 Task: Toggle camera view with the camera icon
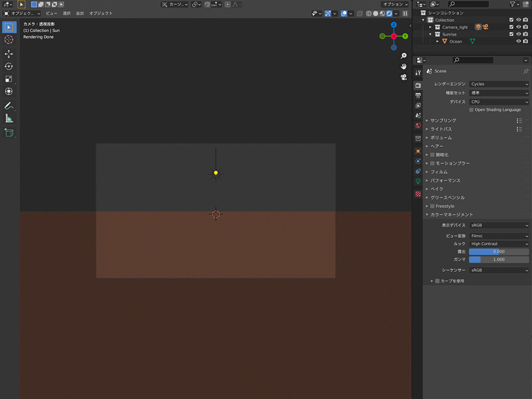[404, 77]
